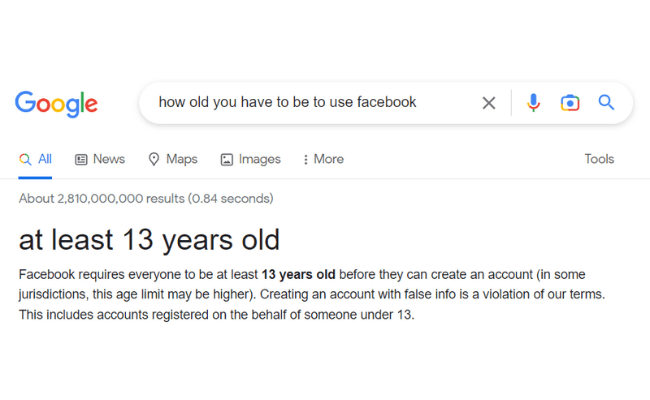Clear the search query with the X icon
This screenshot has width=650, height=400.
point(489,103)
